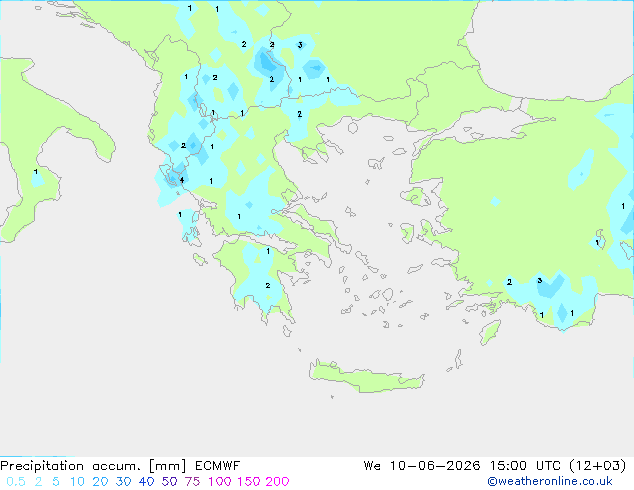Select the 10 mm legend value
The height and width of the screenshot is (490, 634).
77,482
